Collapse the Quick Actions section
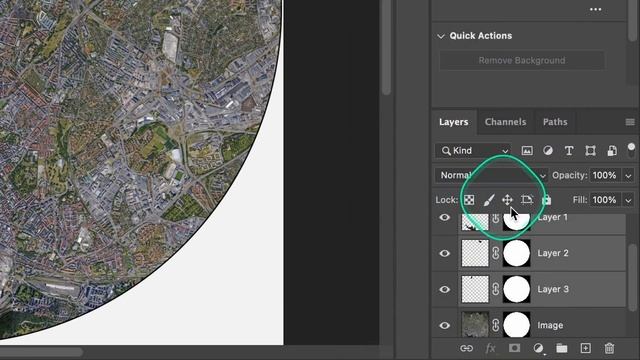This screenshot has height=360, width=640. (x=441, y=36)
